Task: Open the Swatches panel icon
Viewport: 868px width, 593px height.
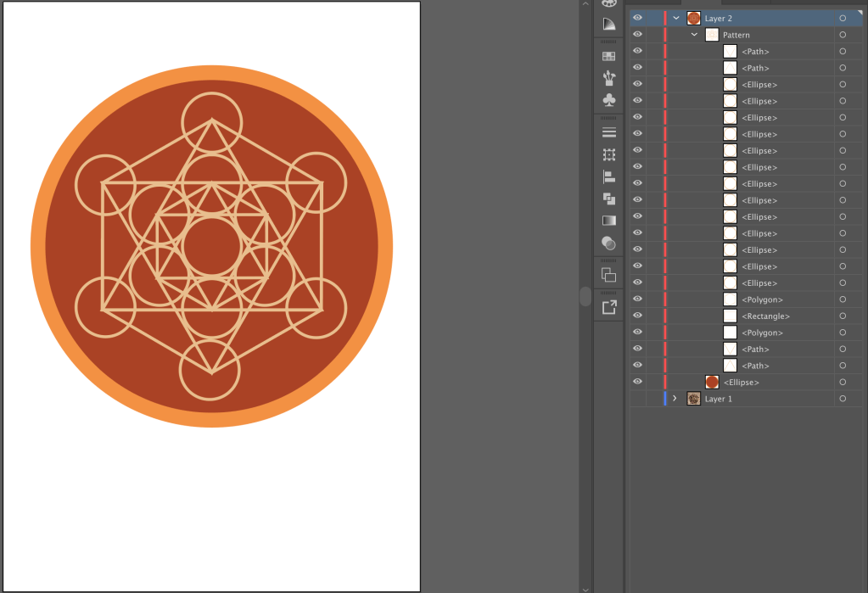Action: (x=608, y=56)
